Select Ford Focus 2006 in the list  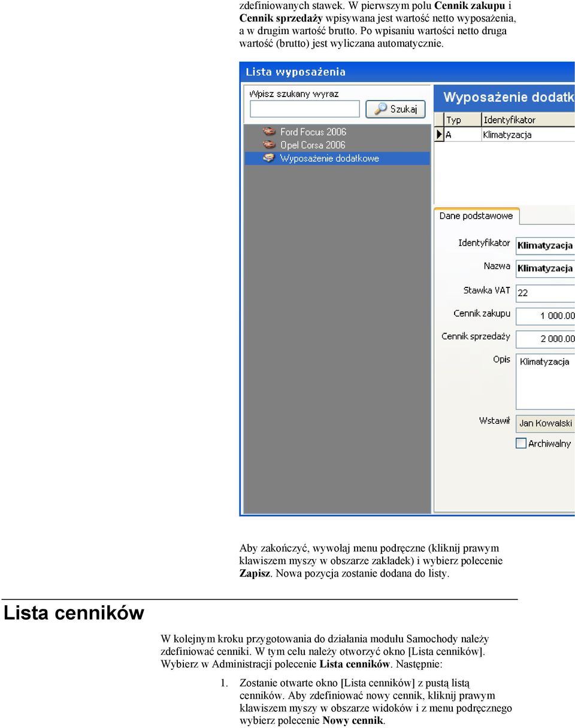pos(313,132)
